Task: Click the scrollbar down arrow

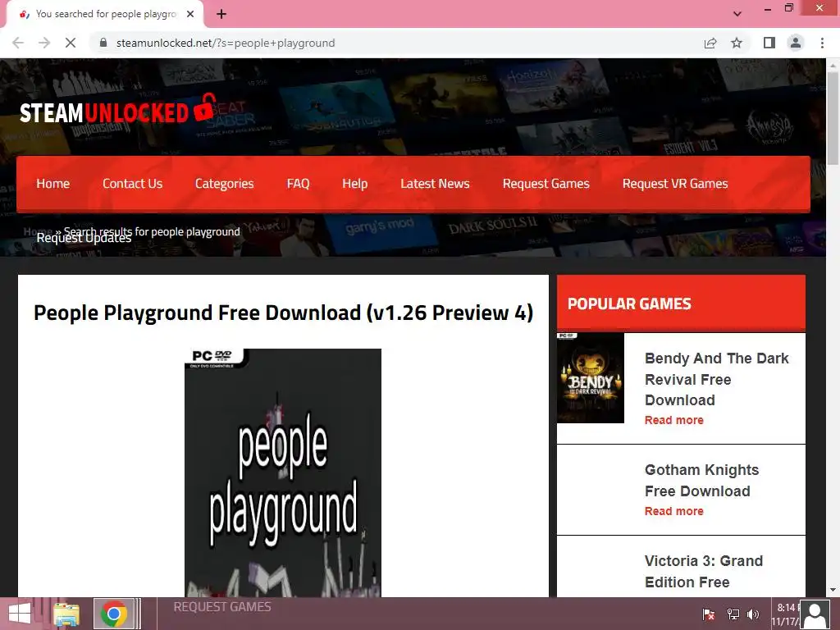Action: (833, 590)
